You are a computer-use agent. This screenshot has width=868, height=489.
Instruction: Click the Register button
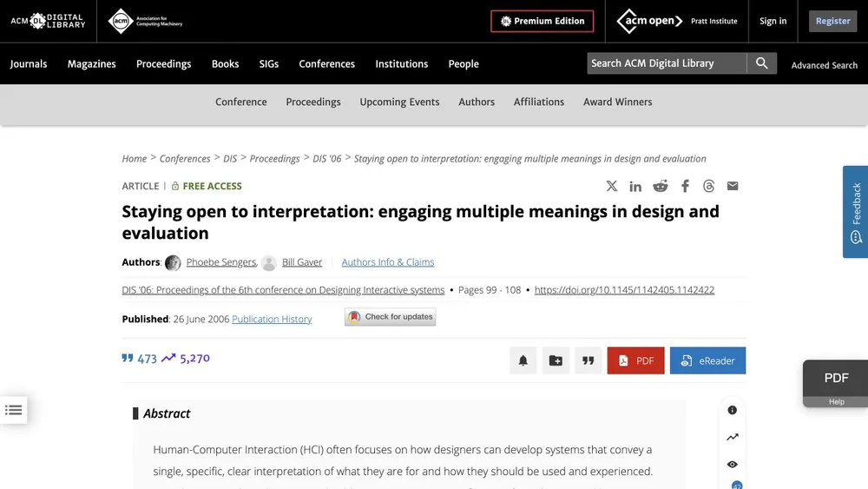[x=832, y=21]
